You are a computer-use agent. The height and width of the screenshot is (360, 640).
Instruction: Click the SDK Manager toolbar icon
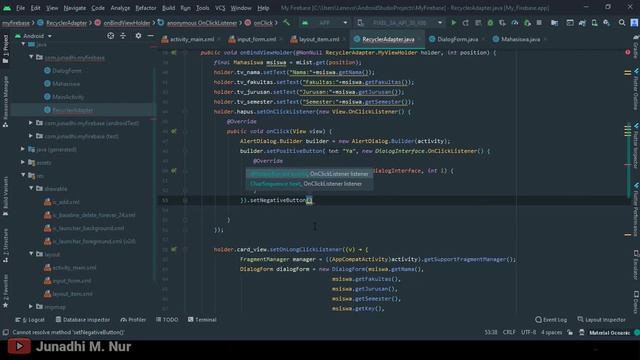[607, 23]
